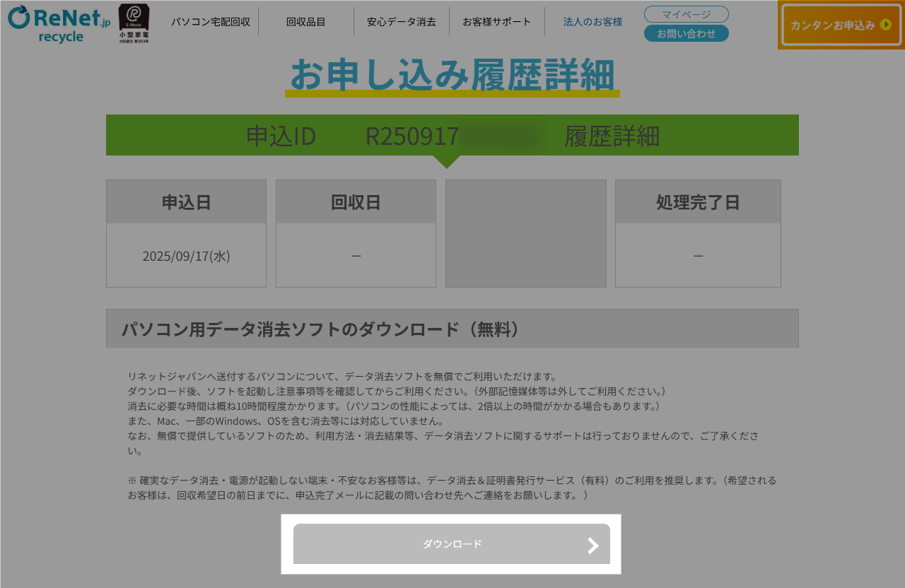Open the 回収品目 menu item
Screen dimensions: 905x588
305,22
